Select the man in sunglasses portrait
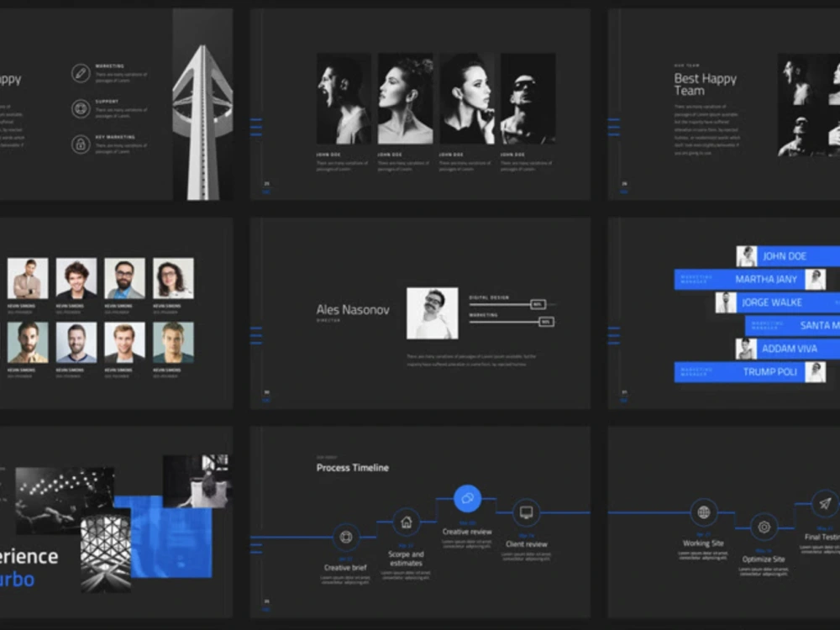The image size is (840, 630). pyautogui.click(x=528, y=98)
